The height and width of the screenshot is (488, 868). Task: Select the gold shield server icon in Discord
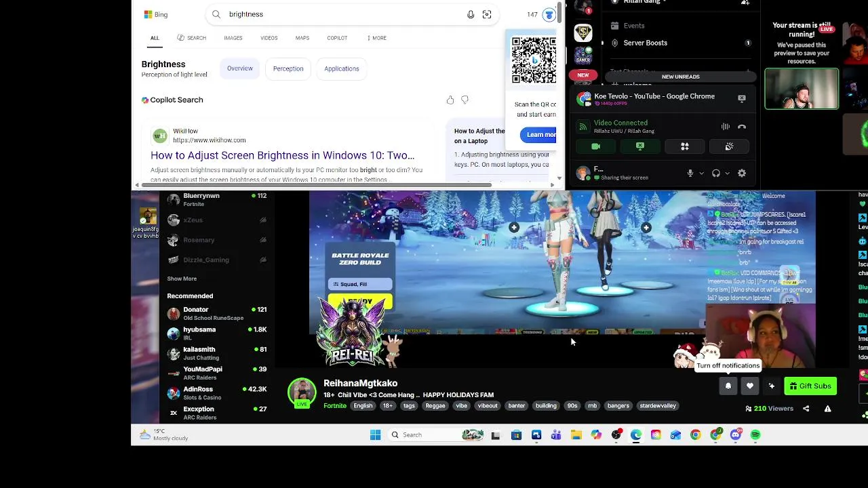pyautogui.click(x=583, y=33)
